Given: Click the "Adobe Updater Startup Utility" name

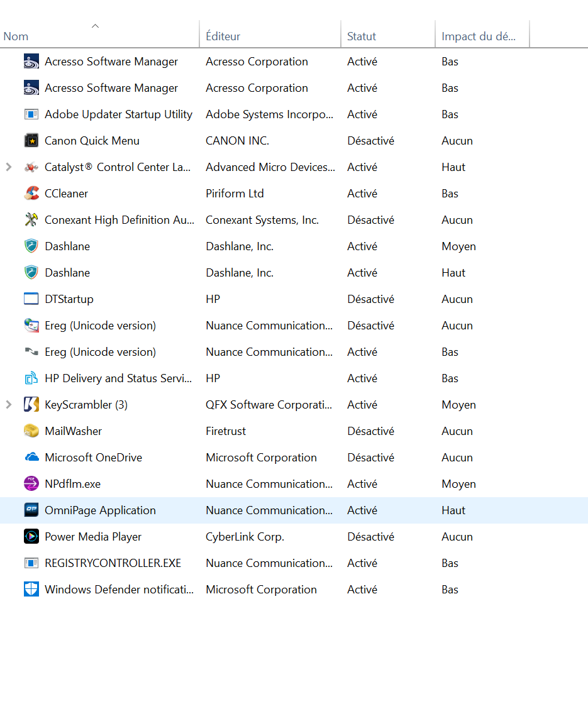Looking at the screenshot, I should 119,114.
